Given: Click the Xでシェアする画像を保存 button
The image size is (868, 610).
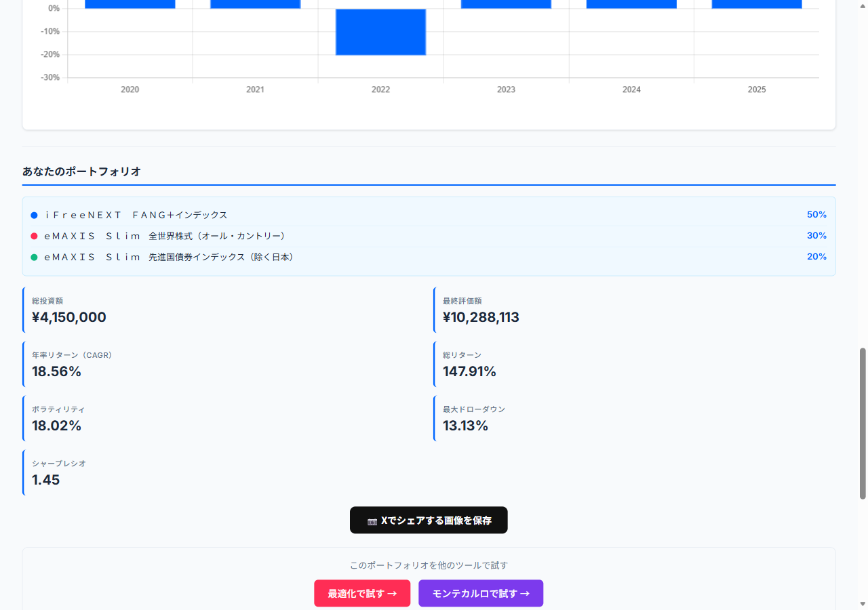Looking at the screenshot, I should [x=429, y=520].
